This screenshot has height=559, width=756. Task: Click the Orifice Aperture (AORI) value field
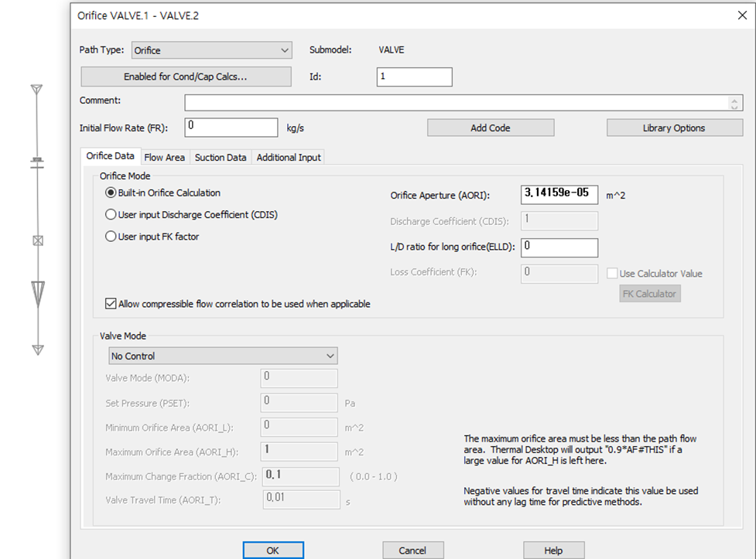pyautogui.click(x=559, y=195)
